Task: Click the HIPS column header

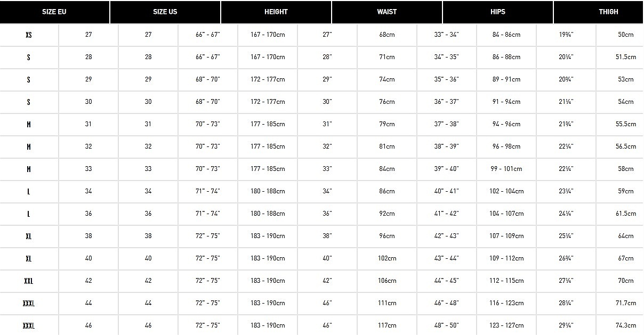Action: [x=498, y=12]
